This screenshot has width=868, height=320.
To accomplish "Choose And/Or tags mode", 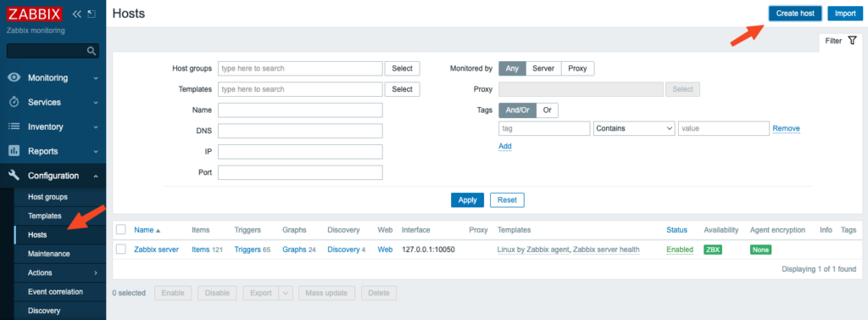I will click(518, 110).
